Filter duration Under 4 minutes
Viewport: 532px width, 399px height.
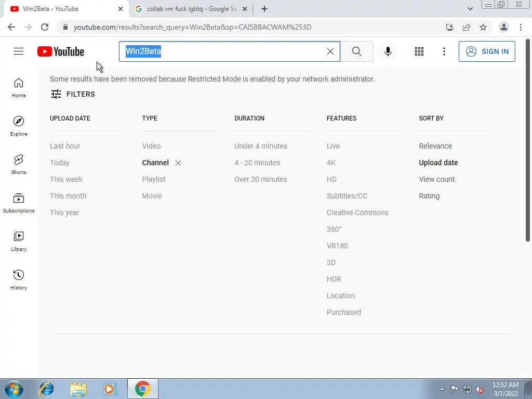click(261, 146)
